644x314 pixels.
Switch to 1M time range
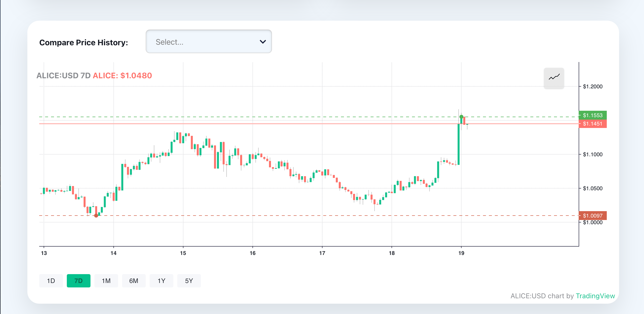(x=106, y=281)
